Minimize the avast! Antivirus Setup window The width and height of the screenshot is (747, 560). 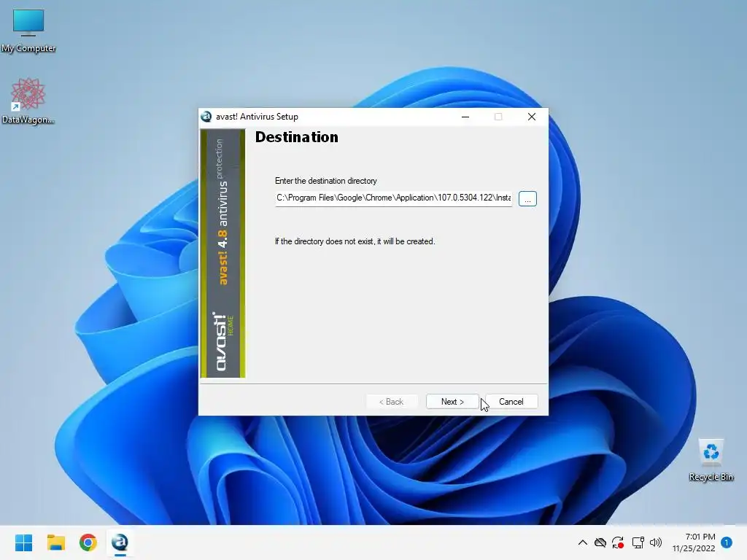click(x=465, y=117)
